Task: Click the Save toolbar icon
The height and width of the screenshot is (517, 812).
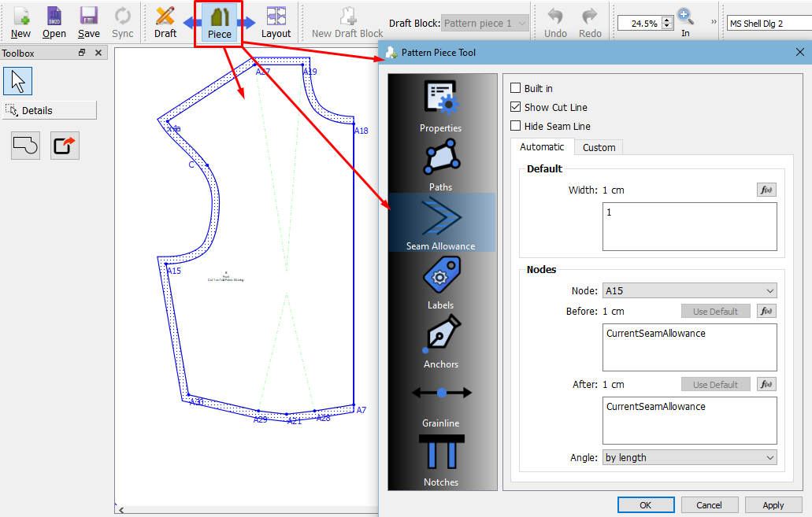Action: pos(88,22)
